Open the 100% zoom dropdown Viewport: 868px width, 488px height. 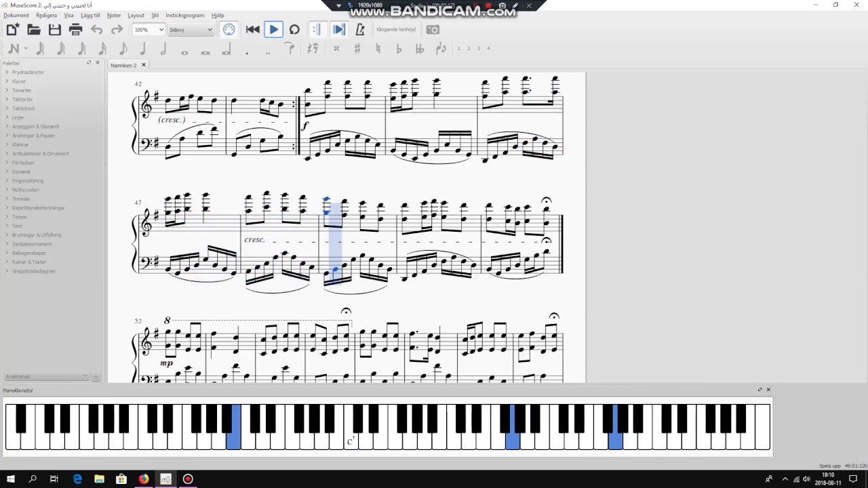click(149, 30)
